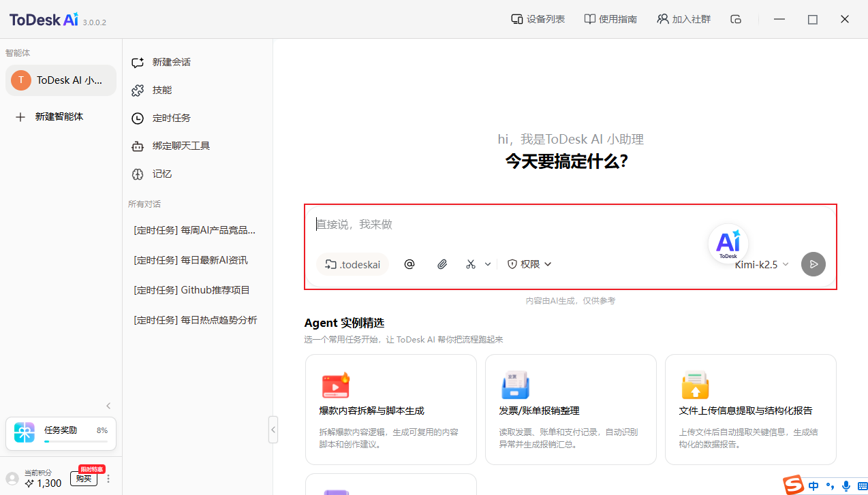Click the IME microphone voice input icon
Viewport: 868px width, 495px height.
click(x=846, y=486)
